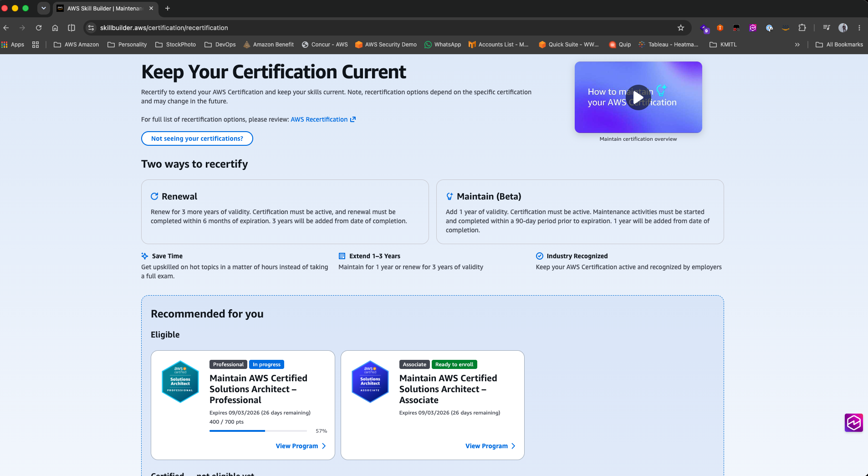Viewport: 868px width, 476px height.
Task: Play the maintain certification overview video
Action: pos(638,97)
